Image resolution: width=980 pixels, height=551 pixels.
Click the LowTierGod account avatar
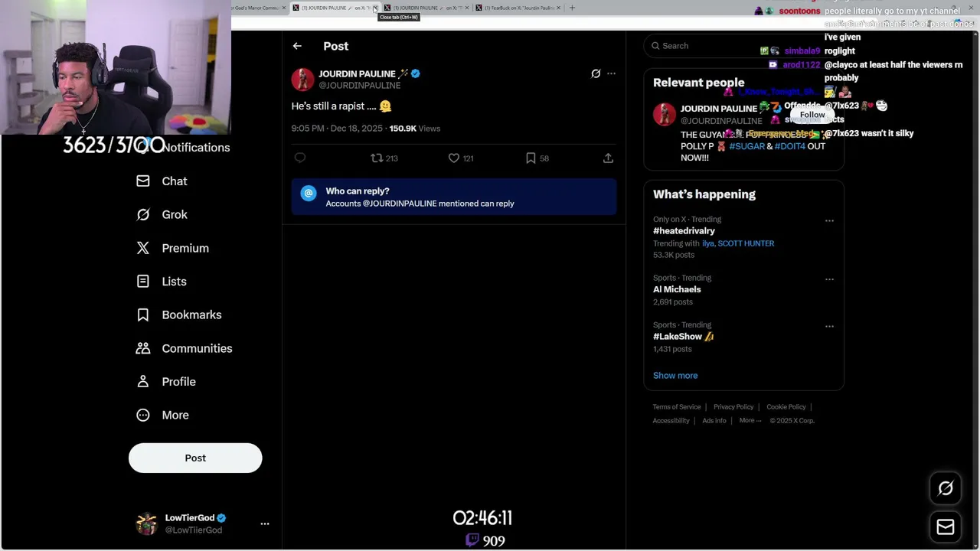pyautogui.click(x=145, y=523)
